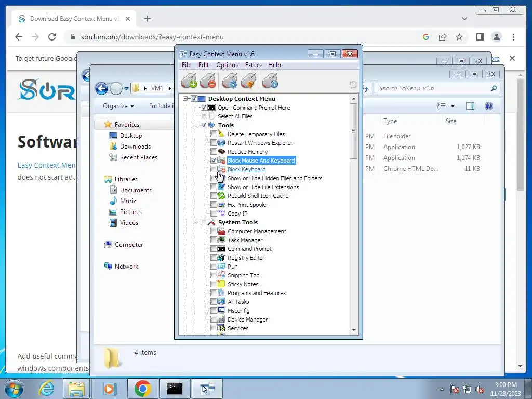
Task: Open the about info mouse icon
Action: pyautogui.click(x=270, y=81)
